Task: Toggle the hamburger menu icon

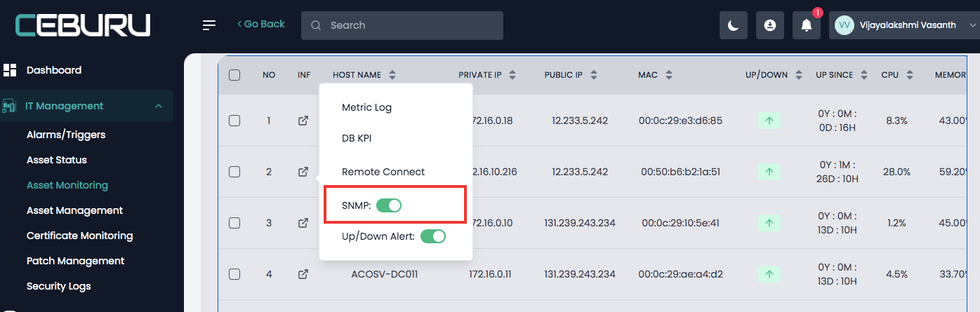Action: (209, 25)
